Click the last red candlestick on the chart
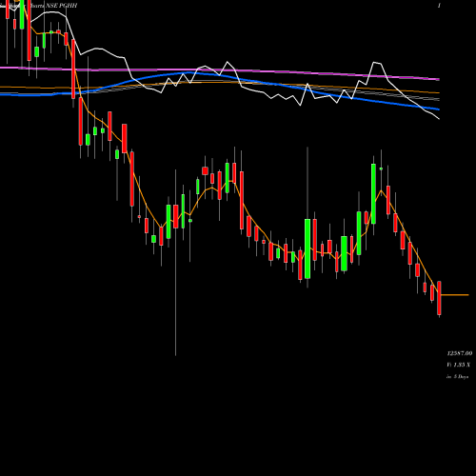This screenshot has width=476, height=476. pyautogui.click(x=439, y=298)
